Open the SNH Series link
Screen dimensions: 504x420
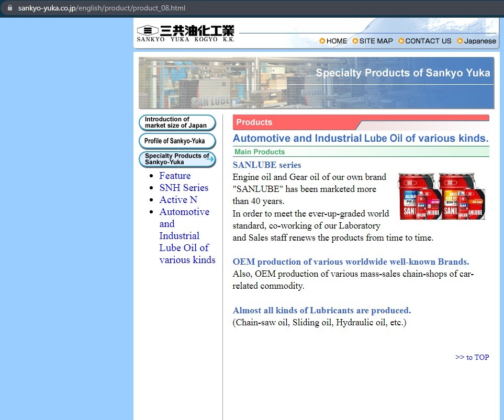184,188
